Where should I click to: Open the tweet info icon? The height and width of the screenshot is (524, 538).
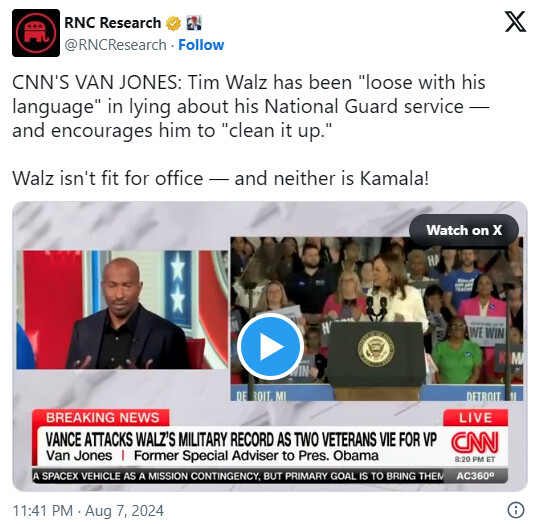[x=515, y=510]
